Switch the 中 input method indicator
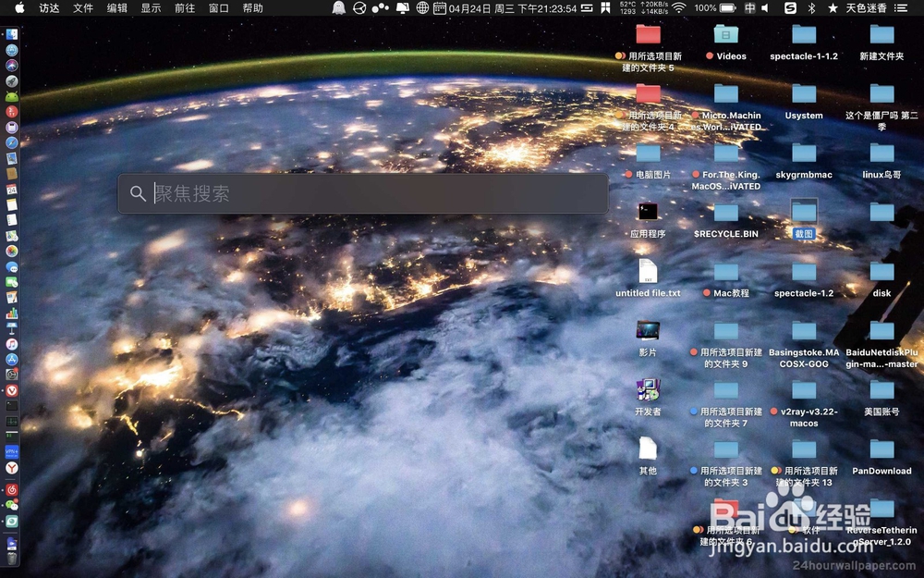 (x=752, y=8)
